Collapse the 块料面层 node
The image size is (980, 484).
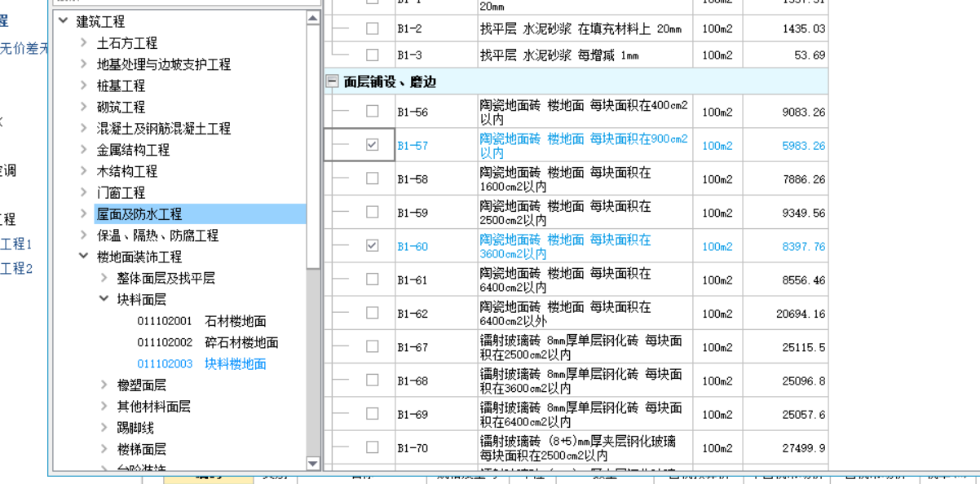click(x=104, y=299)
